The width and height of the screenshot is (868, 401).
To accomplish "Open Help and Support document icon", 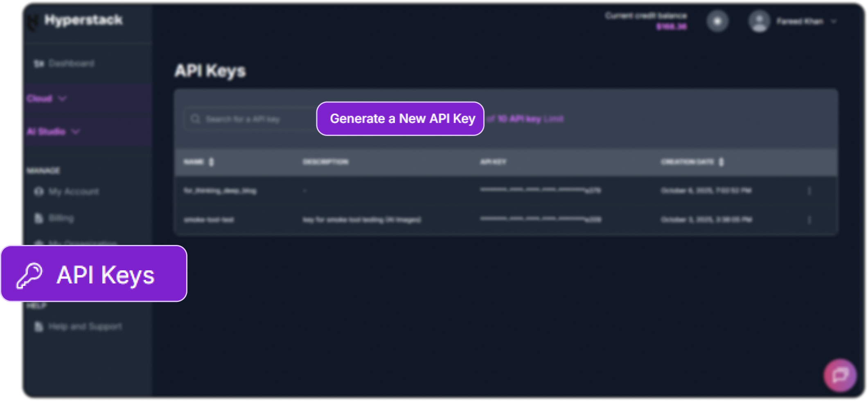I will pos(38,326).
